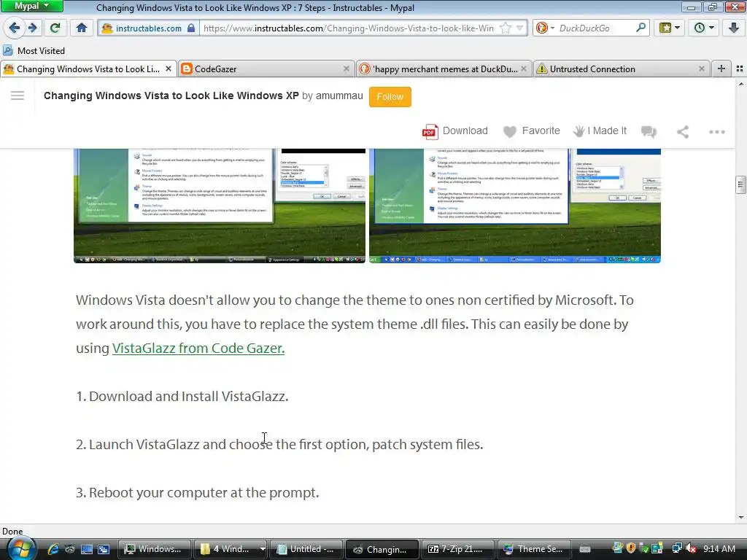This screenshot has height=560, width=747.
Task: Switch to the happy merchant memes tab
Action: tap(444, 69)
